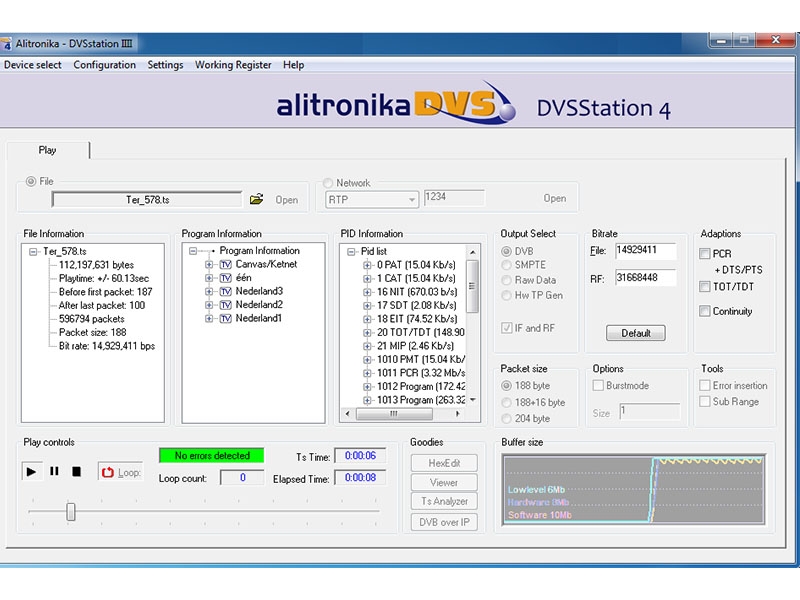Click the PID list horizontal scrollbar thumb
Viewport: 800px width, 600px height.
click(394, 414)
